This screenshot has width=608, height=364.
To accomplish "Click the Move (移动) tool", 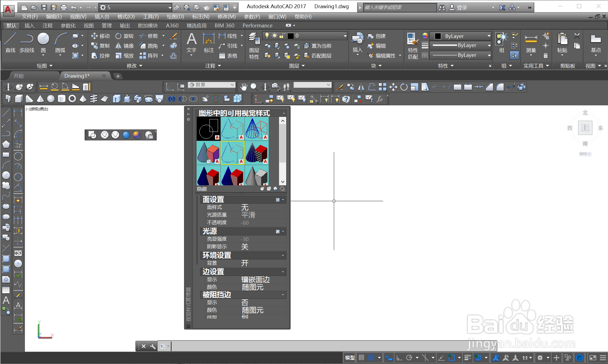I will (100, 36).
